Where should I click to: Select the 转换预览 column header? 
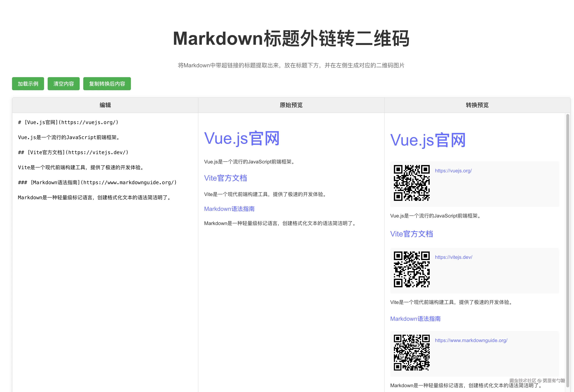[x=477, y=105]
